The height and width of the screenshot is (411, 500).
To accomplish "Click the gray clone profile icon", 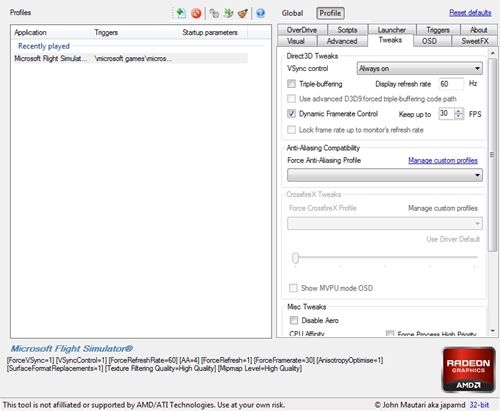I will pos(214,13).
